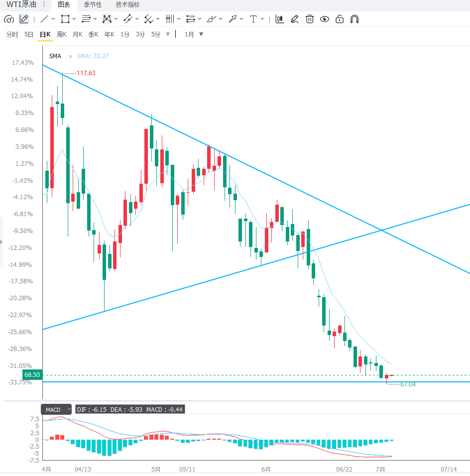Activate the magnet snap icon
Viewport: 470px width, 476px height.
point(354,19)
